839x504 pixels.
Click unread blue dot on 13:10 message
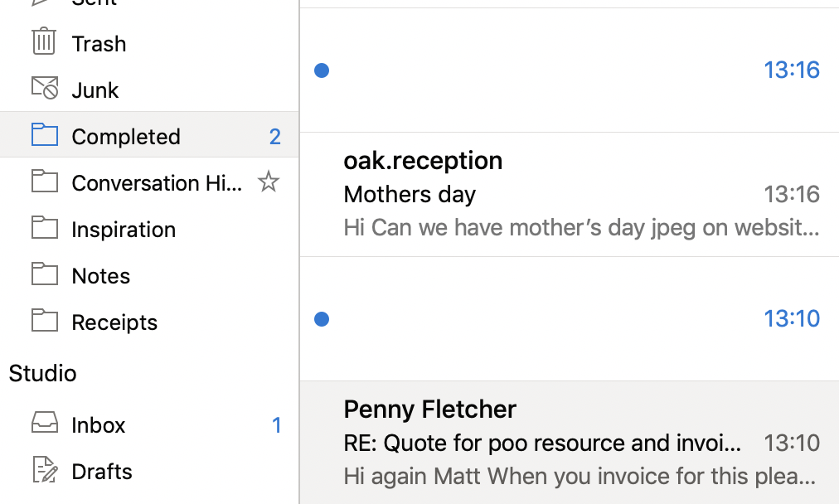tap(323, 319)
